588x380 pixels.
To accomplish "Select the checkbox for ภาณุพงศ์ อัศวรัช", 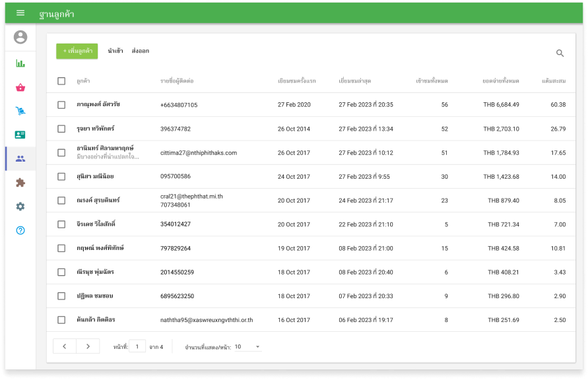I will tap(61, 105).
